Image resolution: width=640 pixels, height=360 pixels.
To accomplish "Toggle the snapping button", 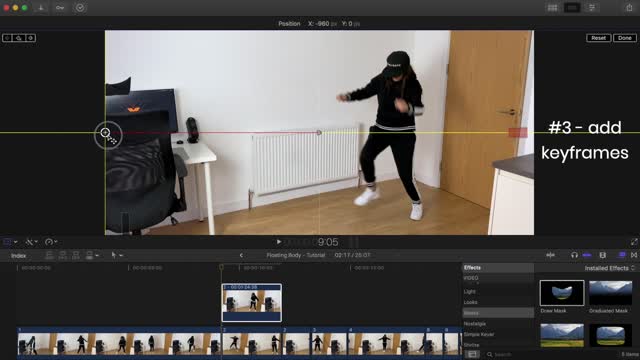I will pyautogui.click(x=587, y=255).
